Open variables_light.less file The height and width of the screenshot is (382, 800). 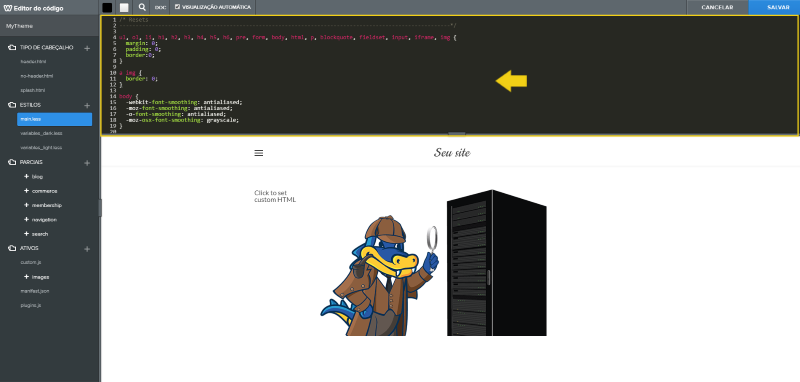[41, 147]
